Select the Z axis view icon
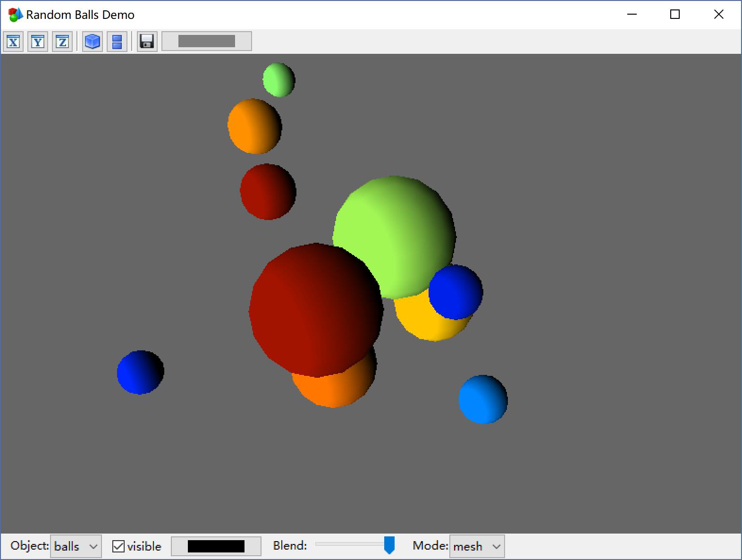 coord(62,42)
